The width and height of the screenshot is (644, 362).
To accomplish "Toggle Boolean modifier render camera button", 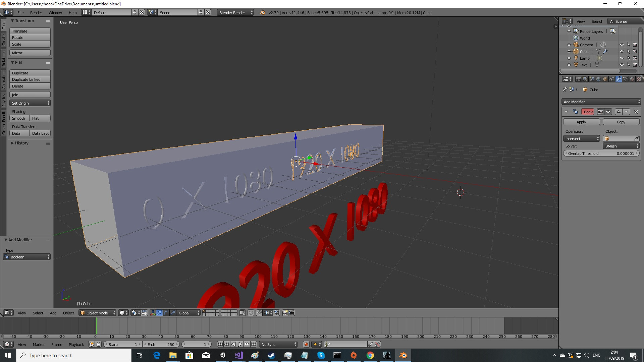I will 600,112.
